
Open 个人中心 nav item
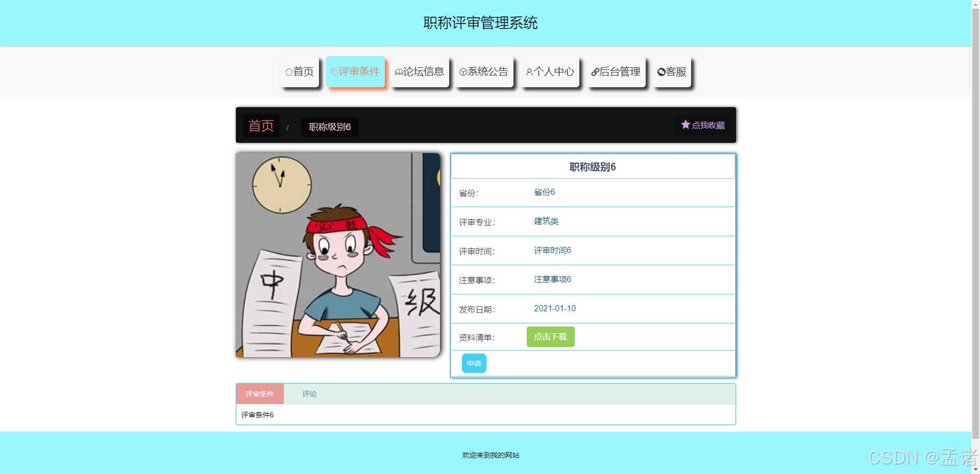point(550,71)
